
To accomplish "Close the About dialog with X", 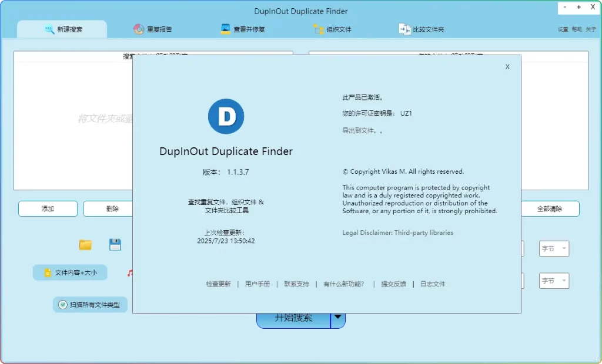I will tap(507, 67).
